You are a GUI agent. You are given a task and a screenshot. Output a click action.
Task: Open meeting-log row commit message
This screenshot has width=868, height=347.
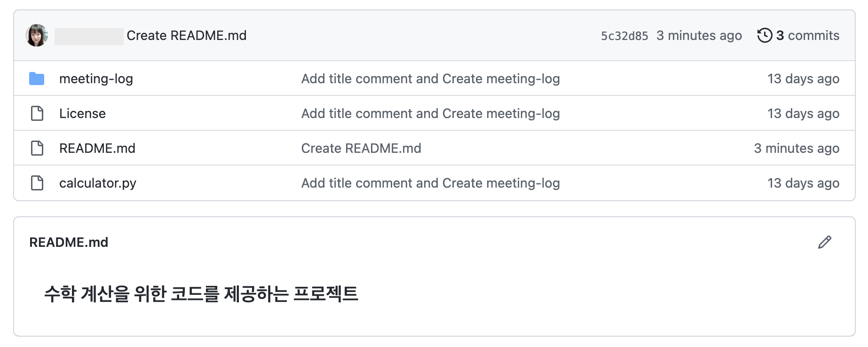[x=430, y=79]
